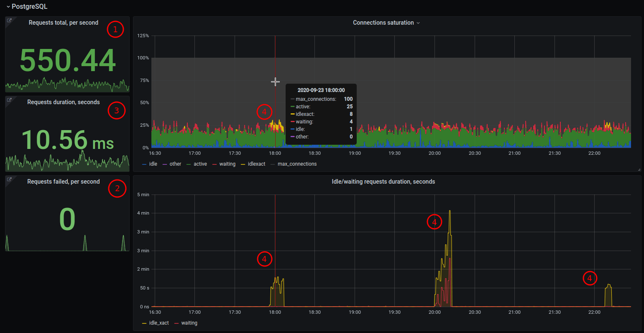Click the 75% label on Connections y-axis

(144, 80)
